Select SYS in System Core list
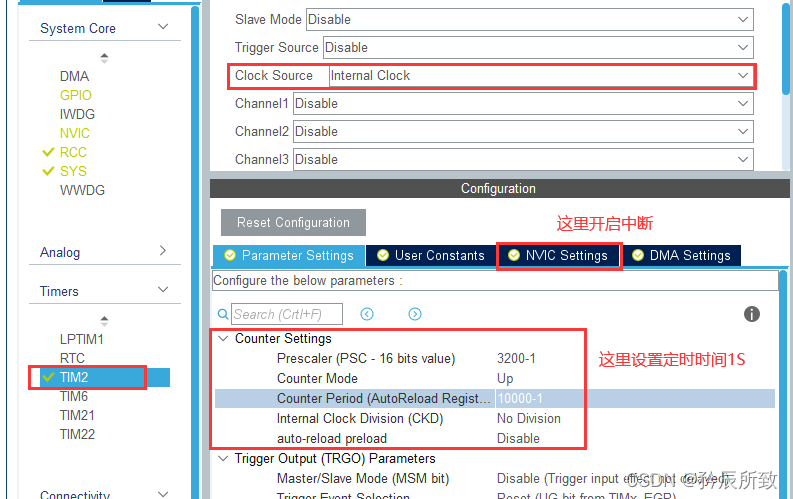 (73, 171)
